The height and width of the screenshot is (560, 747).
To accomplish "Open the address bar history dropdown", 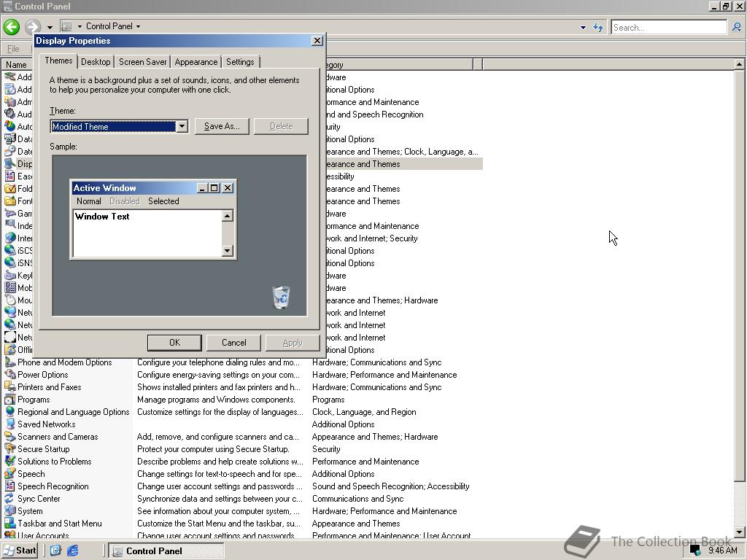I will click(583, 28).
